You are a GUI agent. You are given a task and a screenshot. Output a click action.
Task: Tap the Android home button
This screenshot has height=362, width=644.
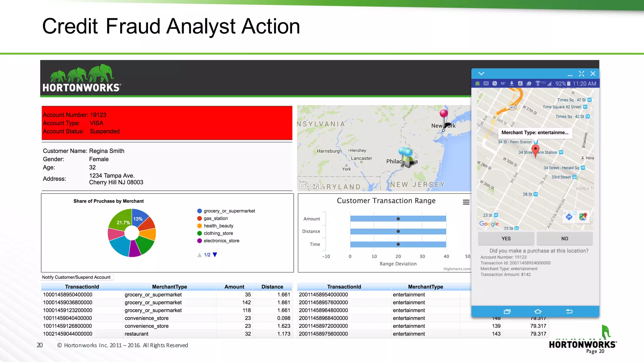[x=538, y=311]
